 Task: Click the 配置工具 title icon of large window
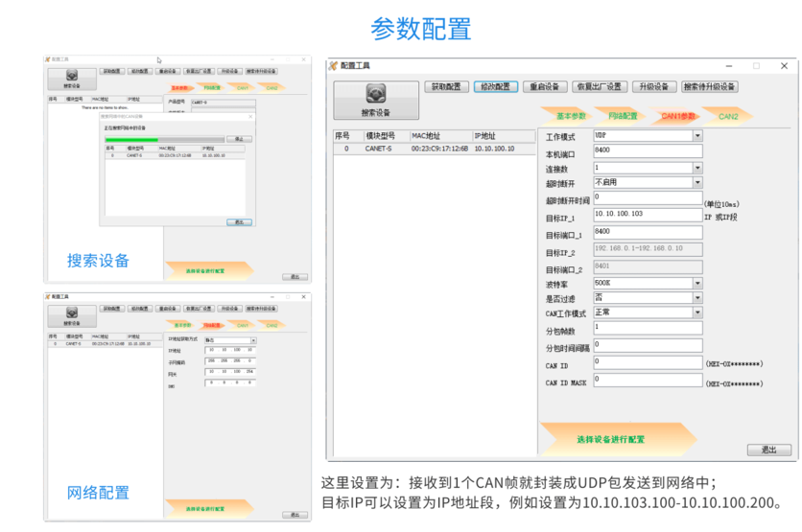click(334, 65)
